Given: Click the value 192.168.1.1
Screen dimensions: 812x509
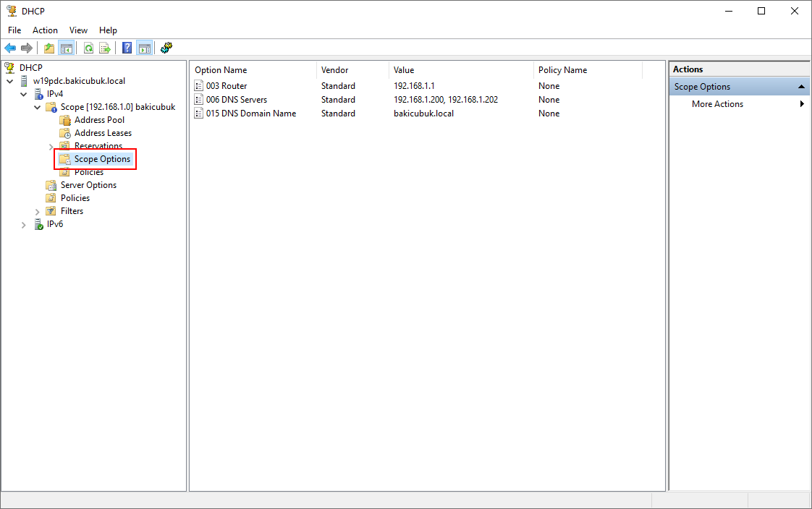Looking at the screenshot, I should pyautogui.click(x=414, y=86).
